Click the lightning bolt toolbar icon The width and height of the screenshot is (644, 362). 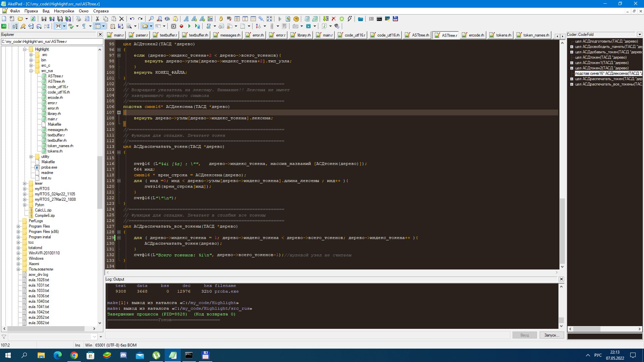350,19
